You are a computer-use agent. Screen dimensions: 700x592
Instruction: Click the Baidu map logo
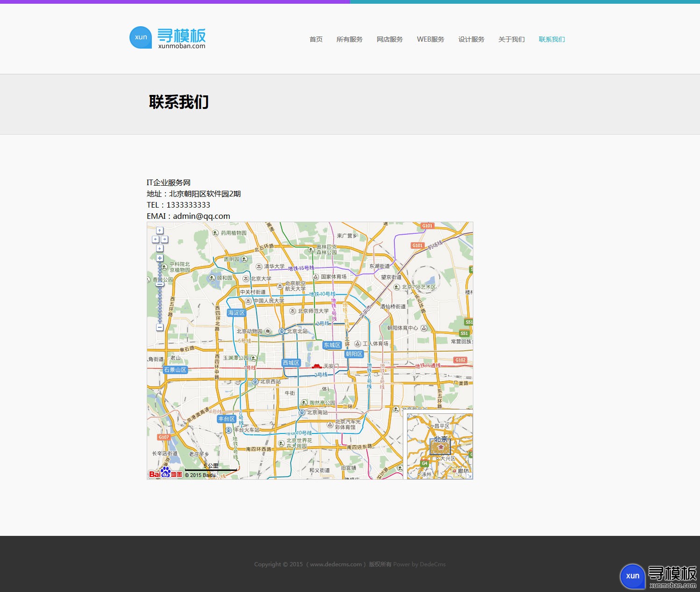(x=165, y=473)
